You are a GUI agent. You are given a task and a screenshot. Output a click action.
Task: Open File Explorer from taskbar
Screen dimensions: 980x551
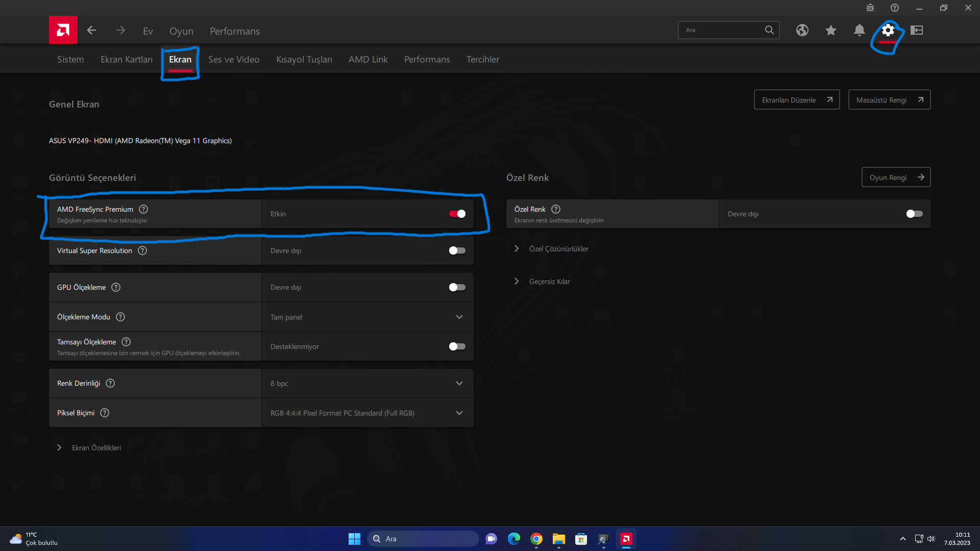(559, 539)
